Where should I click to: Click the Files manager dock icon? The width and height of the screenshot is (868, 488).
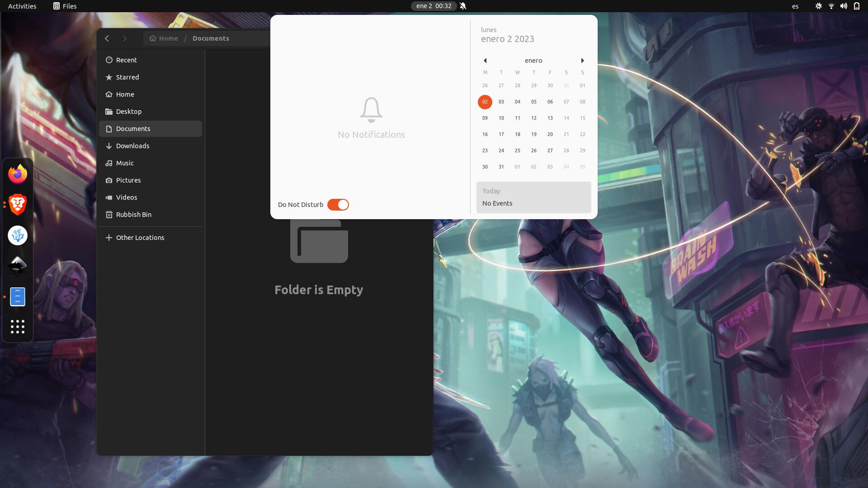[18, 297]
